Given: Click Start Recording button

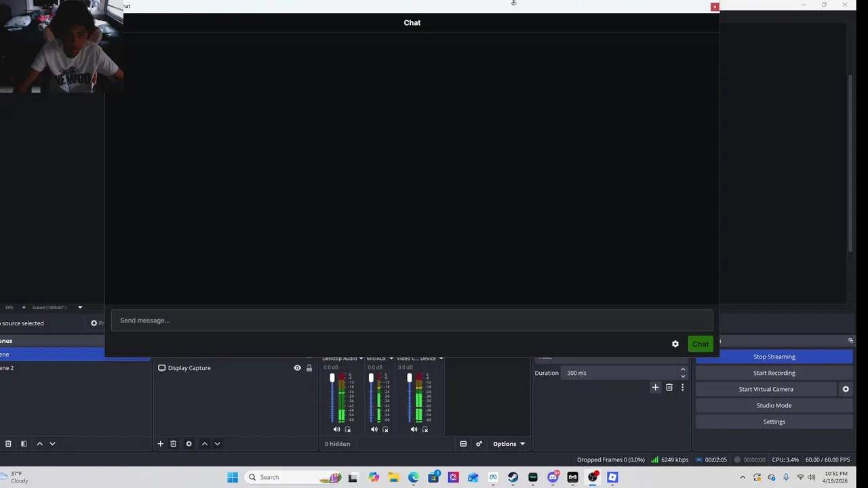Looking at the screenshot, I should click(x=774, y=373).
